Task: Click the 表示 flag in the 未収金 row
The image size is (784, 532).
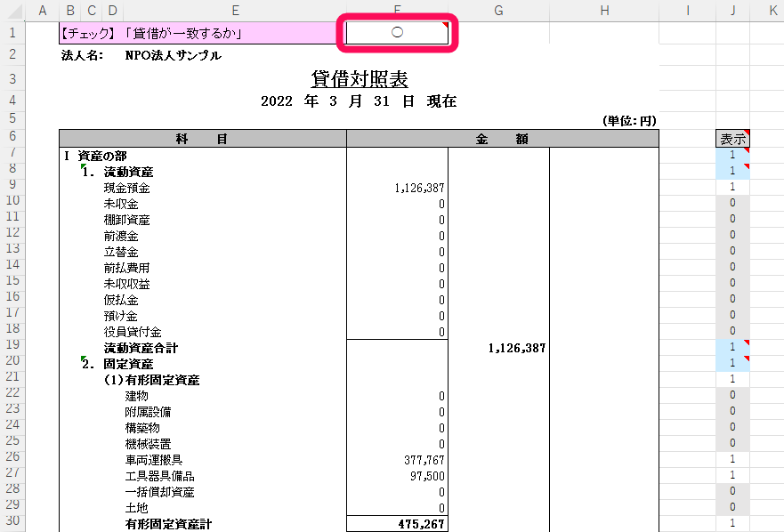Action: (732, 203)
